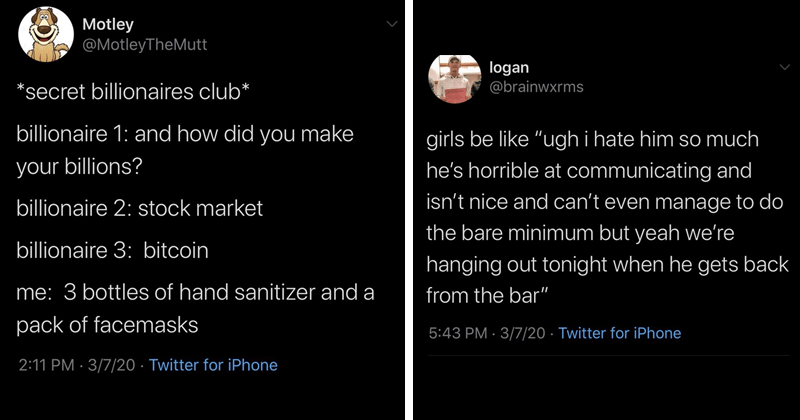Click the 'billionaire 2: stock market' line

click(x=140, y=208)
